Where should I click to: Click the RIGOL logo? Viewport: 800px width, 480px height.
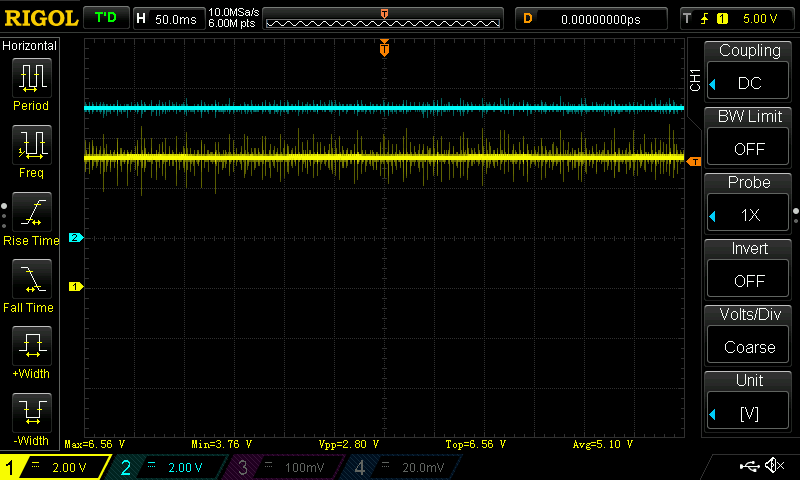pos(39,18)
